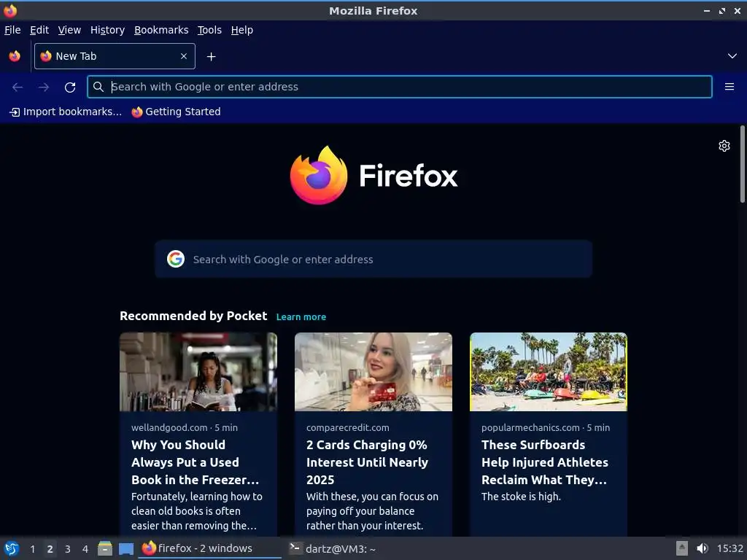Screen dimensions: 747x560
Task: Open the Edit menu
Action: tap(39, 30)
